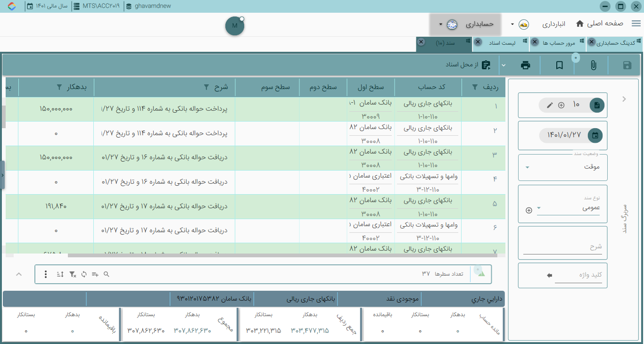Click the bookmark icon in toolbar
644x344 pixels.
point(559,66)
